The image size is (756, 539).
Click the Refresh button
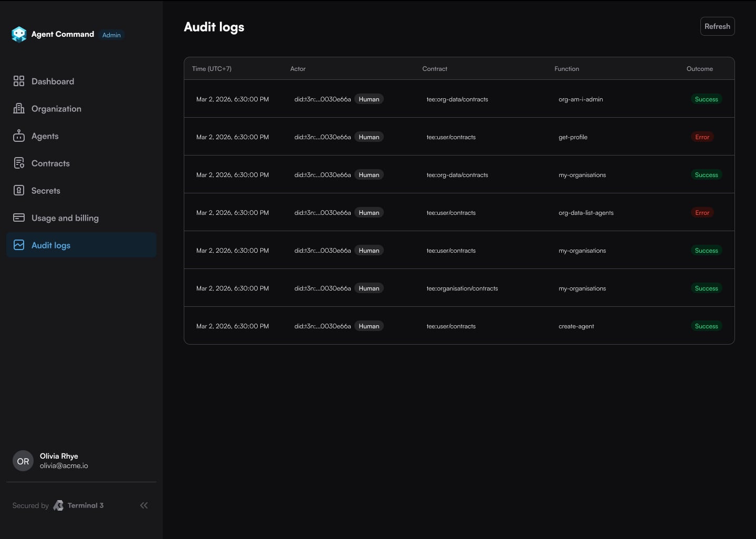point(717,26)
